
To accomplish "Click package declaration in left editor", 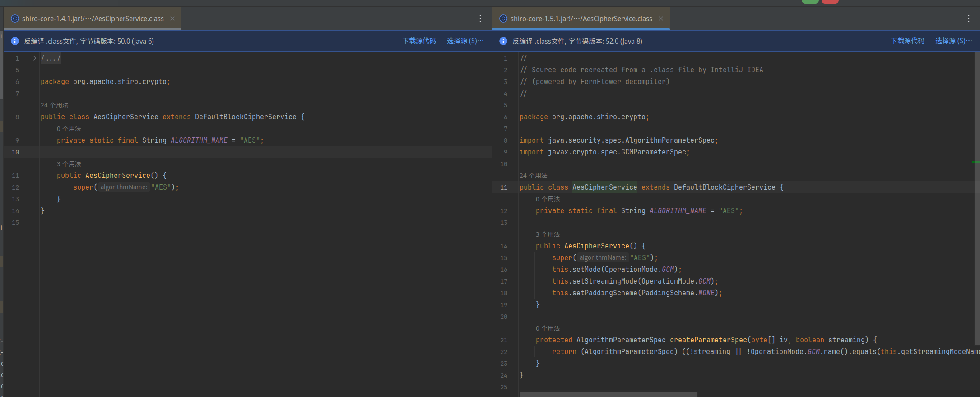I will (105, 82).
